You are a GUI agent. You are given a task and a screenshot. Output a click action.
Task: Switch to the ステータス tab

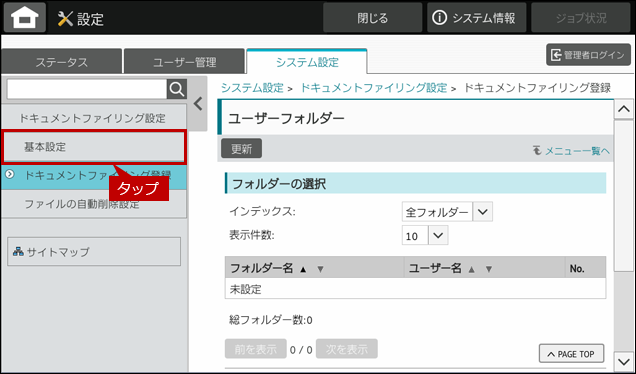(62, 62)
